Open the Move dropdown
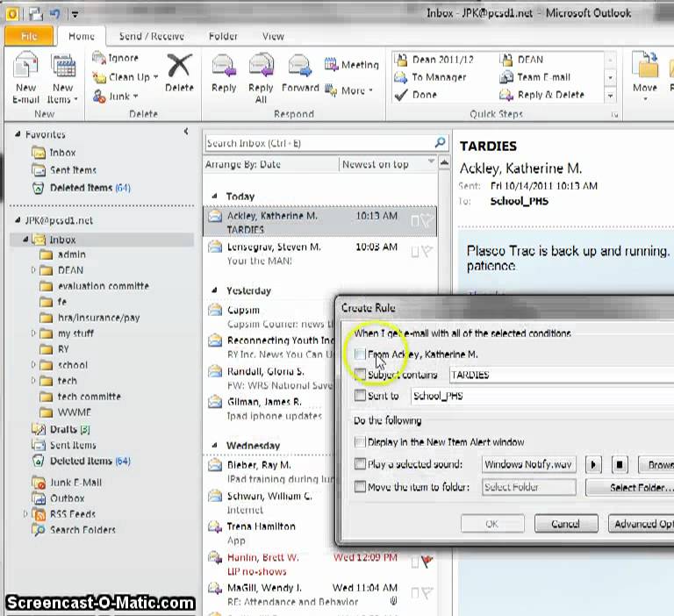Image resolution: width=674 pixels, height=616 pixels. click(645, 77)
